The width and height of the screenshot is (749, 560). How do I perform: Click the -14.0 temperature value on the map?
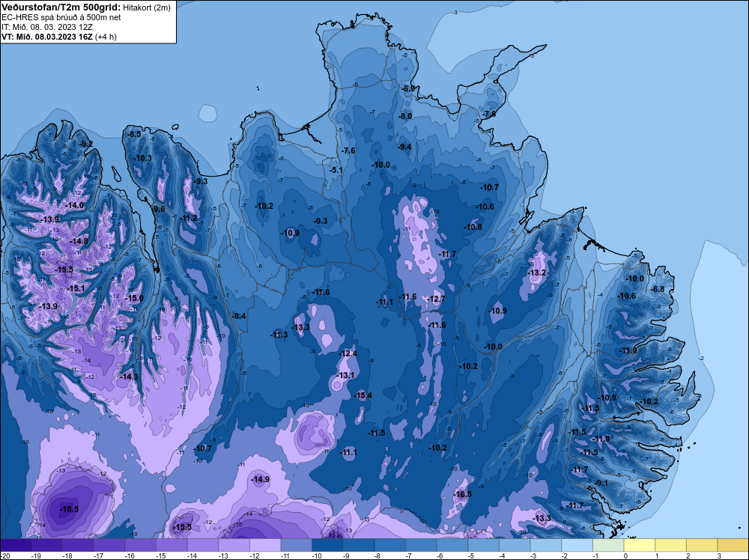click(74, 205)
